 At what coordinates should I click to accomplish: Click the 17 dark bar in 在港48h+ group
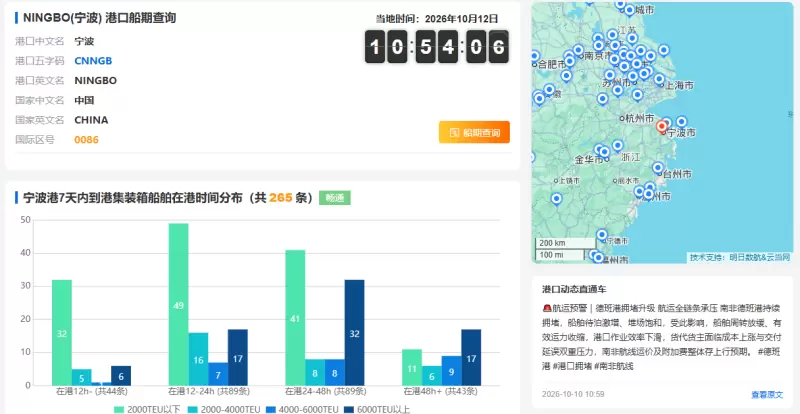tap(471, 357)
